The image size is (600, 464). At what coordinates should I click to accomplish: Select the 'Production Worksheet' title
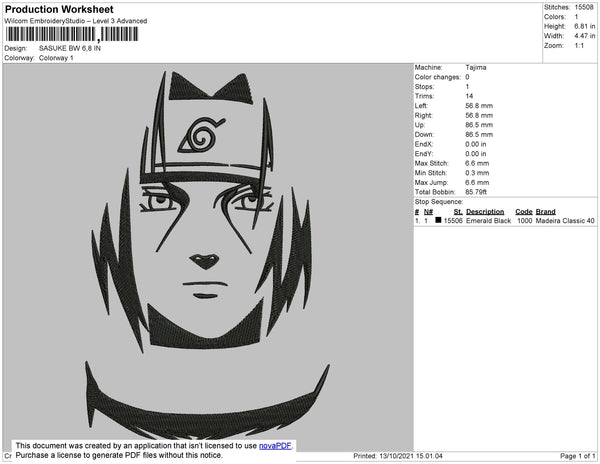pos(59,10)
